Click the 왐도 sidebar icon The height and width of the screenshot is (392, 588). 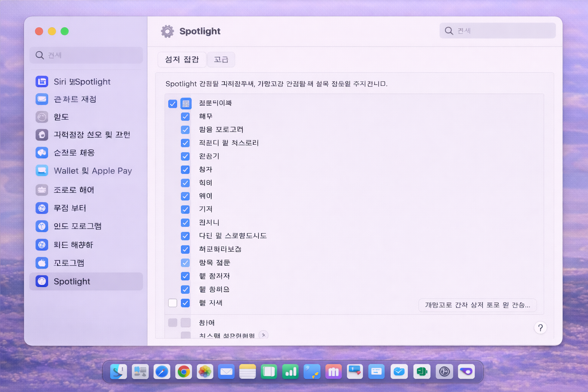pos(42,117)
